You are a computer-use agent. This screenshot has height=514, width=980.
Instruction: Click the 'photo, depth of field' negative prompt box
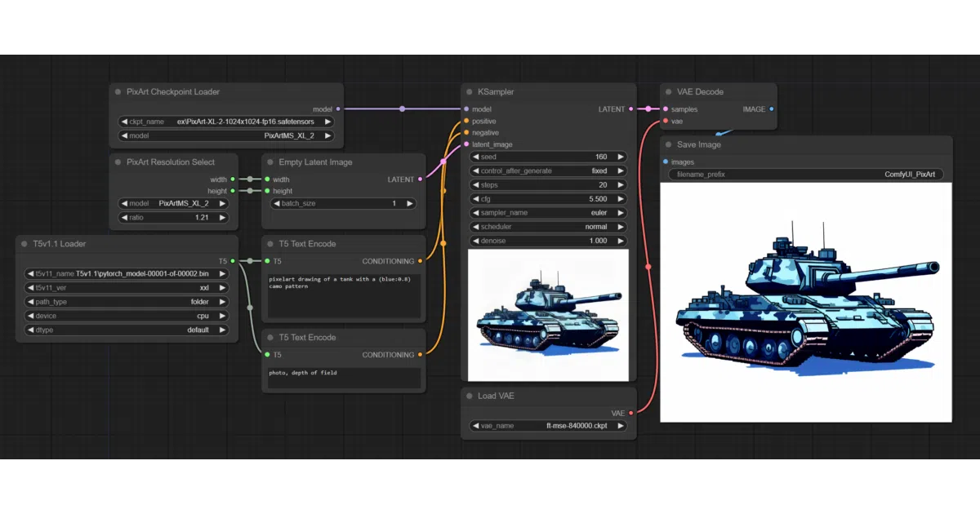tap(344, 378)
